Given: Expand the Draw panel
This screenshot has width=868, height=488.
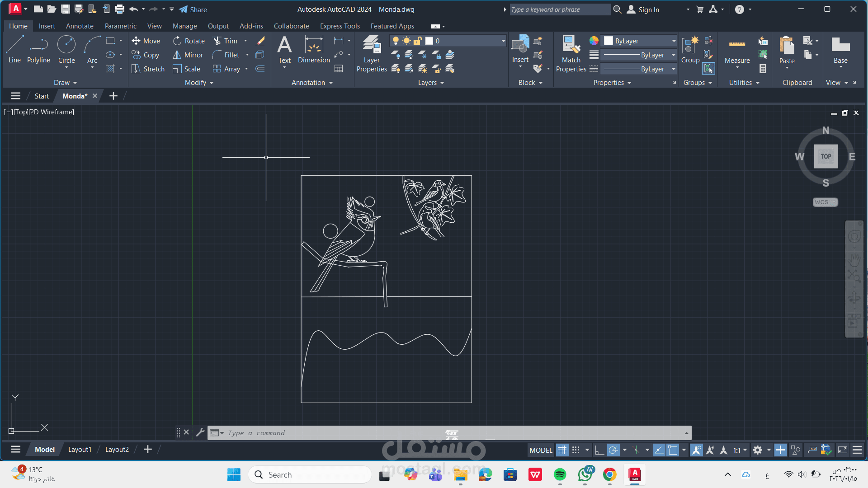Looking at the screenshot, I should (66, 83).
